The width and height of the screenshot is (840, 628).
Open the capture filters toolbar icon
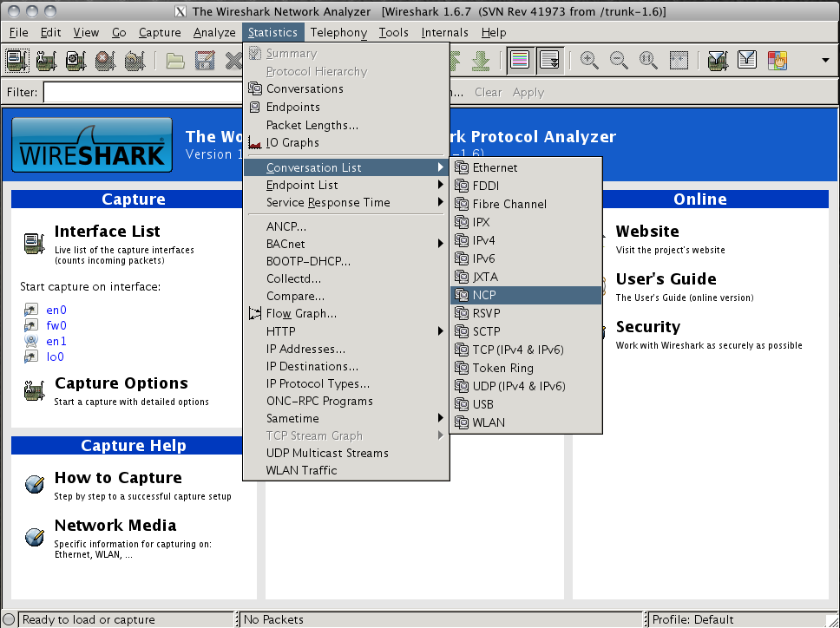(718, 61)
